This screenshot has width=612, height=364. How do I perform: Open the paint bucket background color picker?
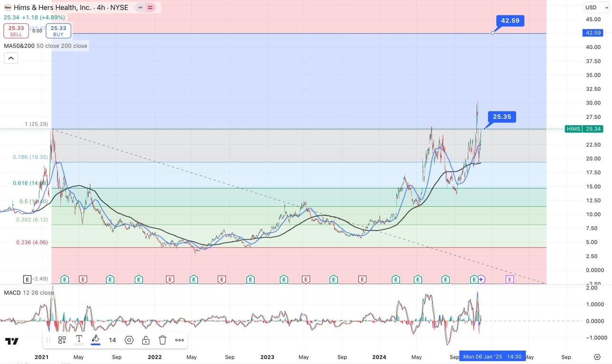pyautogui.click(x=95, y=339)
